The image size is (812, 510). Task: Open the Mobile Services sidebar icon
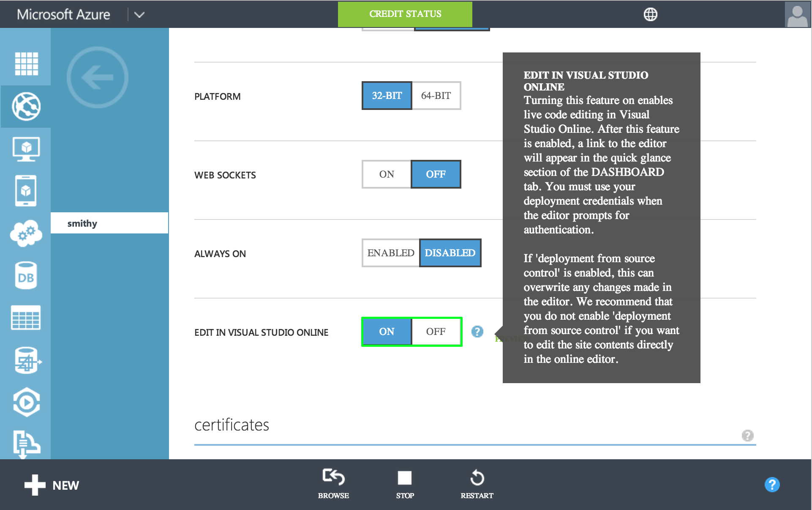[x=26, y=191]
